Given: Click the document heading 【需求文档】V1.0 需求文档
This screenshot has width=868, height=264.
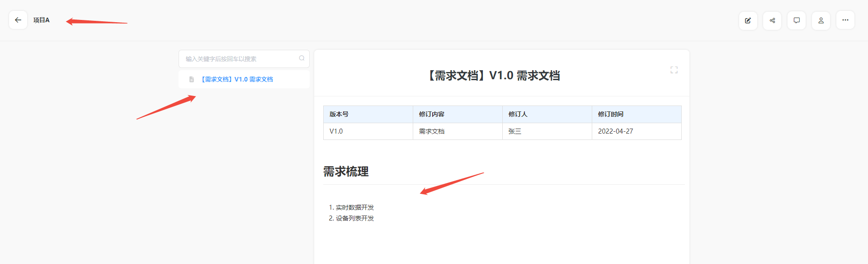Looking at the screenshot, I should pos(493,75).
